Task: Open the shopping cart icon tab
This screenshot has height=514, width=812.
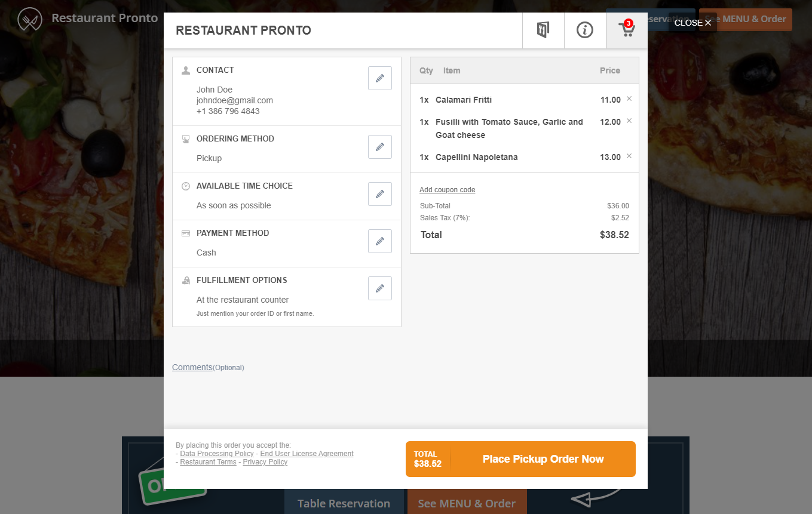Action: click(627, 30)
